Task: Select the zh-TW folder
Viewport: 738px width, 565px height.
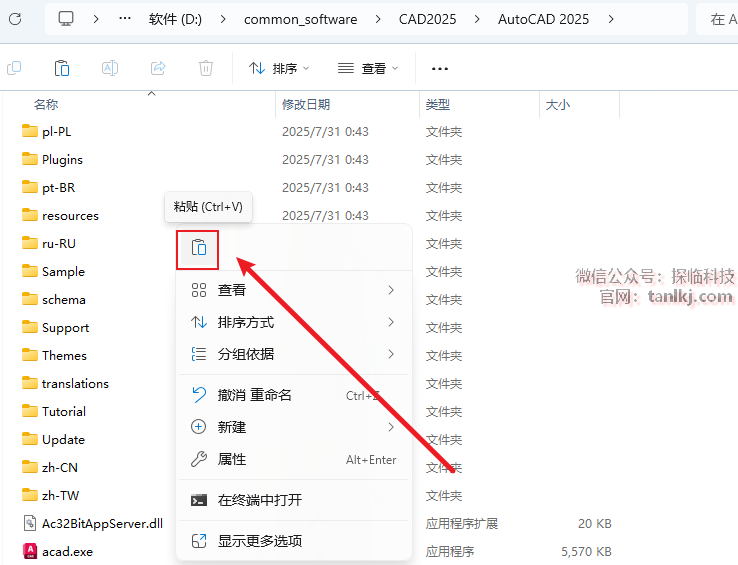Action: point(60,495)
